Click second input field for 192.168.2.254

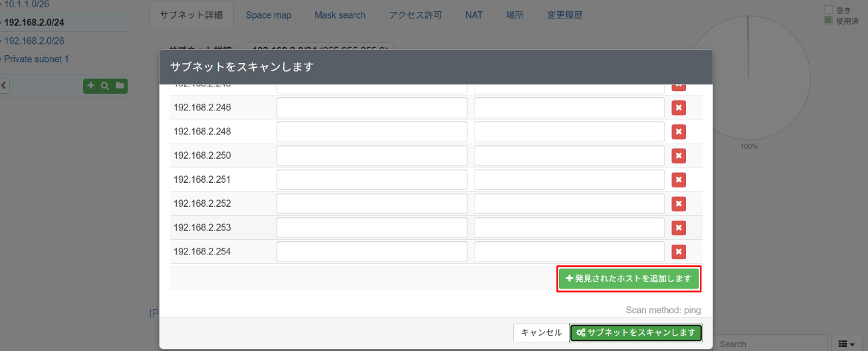tap(570, 251)
